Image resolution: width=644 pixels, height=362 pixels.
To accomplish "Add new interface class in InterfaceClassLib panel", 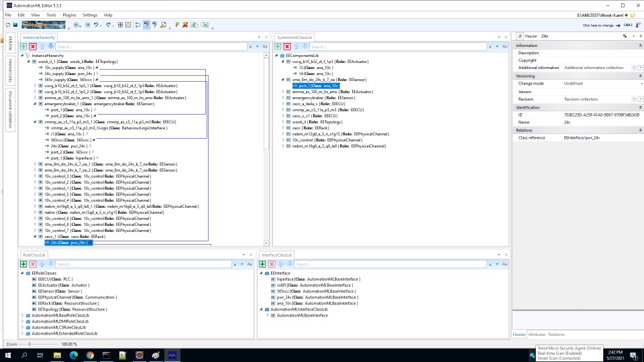I will click(x=262, y=264).
